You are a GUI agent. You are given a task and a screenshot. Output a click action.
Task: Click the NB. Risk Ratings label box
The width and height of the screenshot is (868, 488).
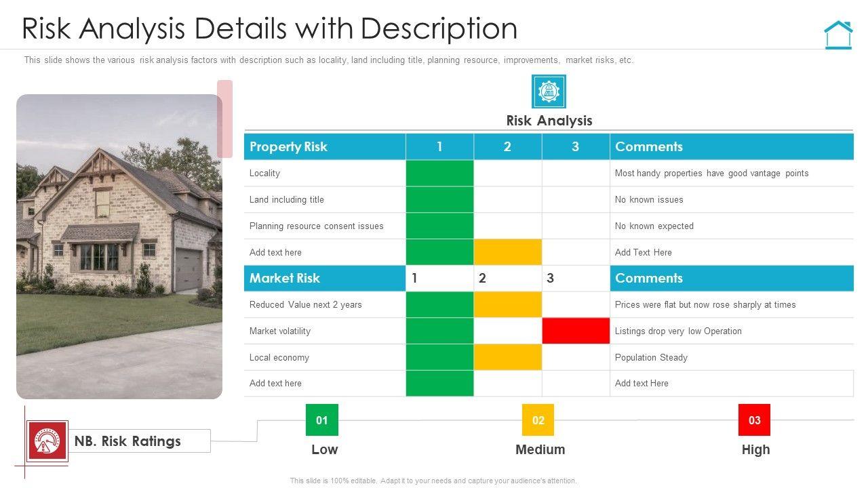[140, 441]
